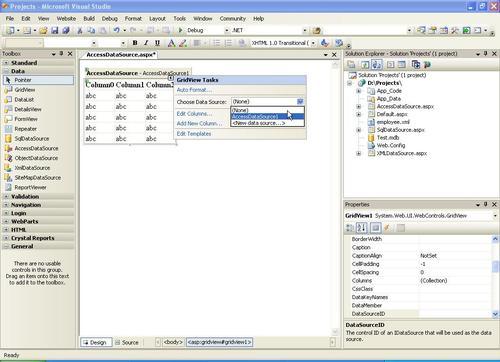Expand XMLDataSource.aspx node in Solution Explorer
500x362 pixels.
click(x=359, y=153)
